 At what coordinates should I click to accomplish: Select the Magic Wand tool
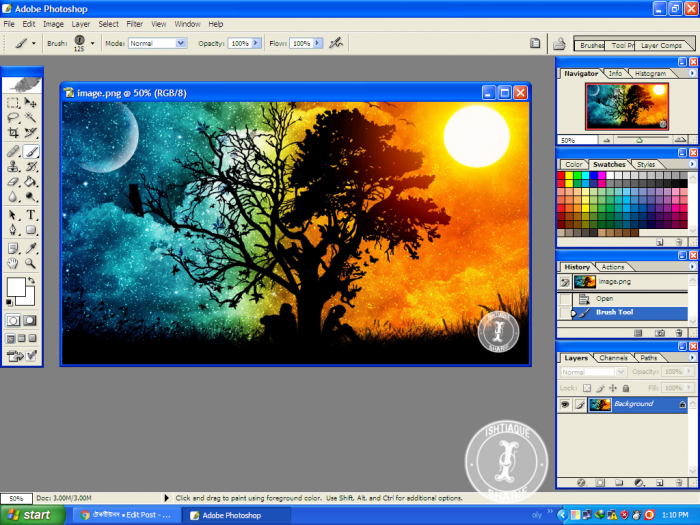[30, 118]
